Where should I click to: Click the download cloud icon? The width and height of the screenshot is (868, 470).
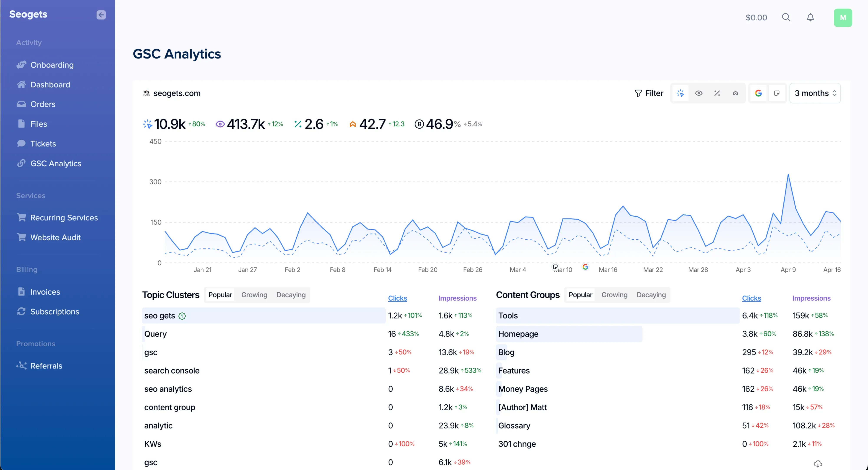coord(818,464)
